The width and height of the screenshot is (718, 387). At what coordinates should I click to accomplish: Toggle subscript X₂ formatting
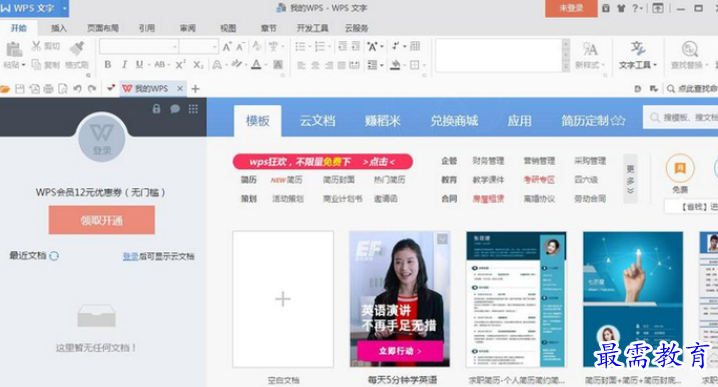click(x=198, y=65)
